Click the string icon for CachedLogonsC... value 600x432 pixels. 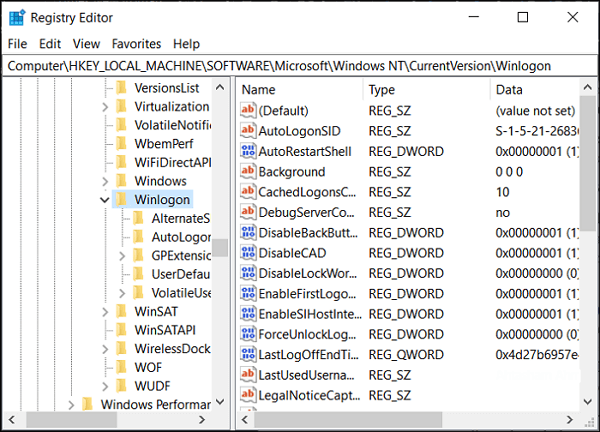click(x=248, y=191)
